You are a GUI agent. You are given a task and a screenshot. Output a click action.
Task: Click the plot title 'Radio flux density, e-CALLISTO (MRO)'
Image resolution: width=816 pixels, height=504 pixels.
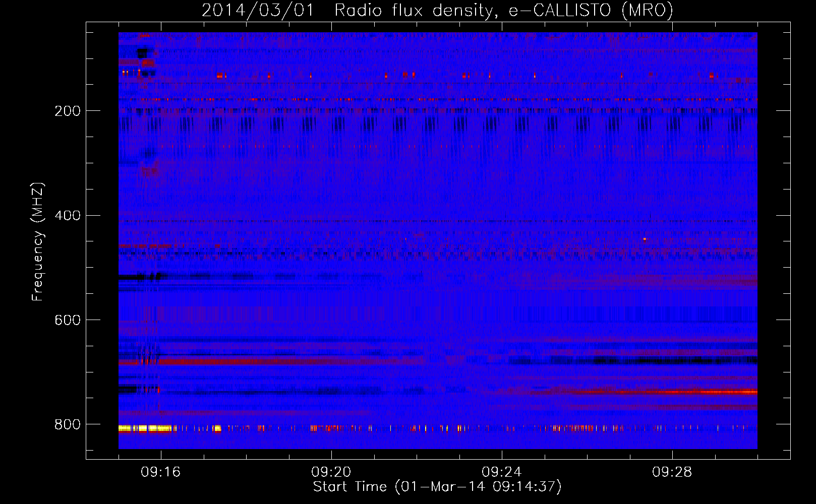click(x=504, y=11)
